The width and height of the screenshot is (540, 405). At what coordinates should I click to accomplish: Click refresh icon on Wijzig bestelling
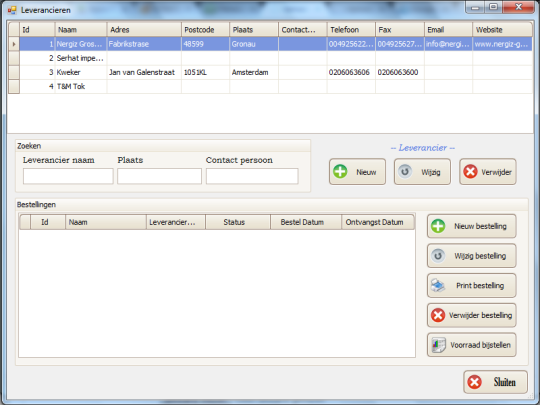[438, 256]
